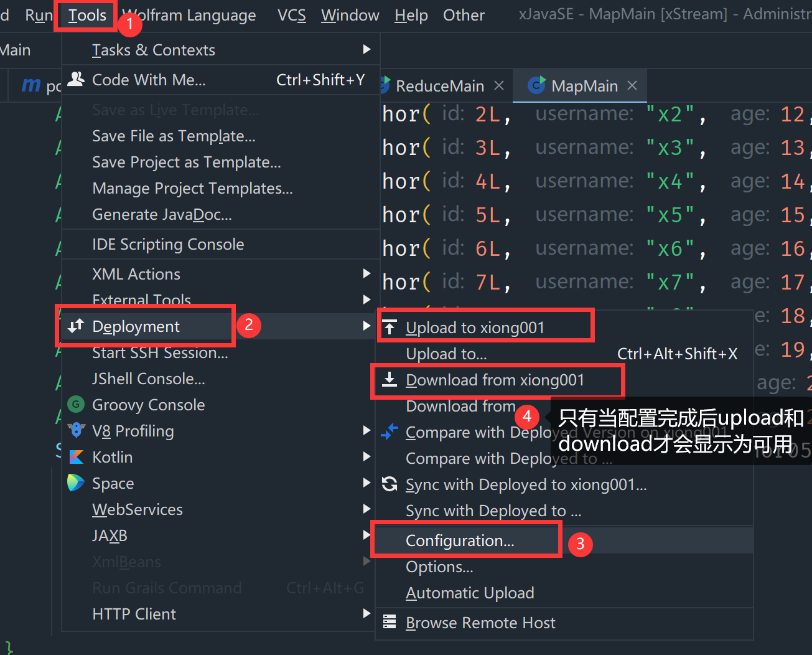This screenshot has height=655, width=812.
Task: Open the VCS menu
Action: pyautogui.click(x=291, y=15)
